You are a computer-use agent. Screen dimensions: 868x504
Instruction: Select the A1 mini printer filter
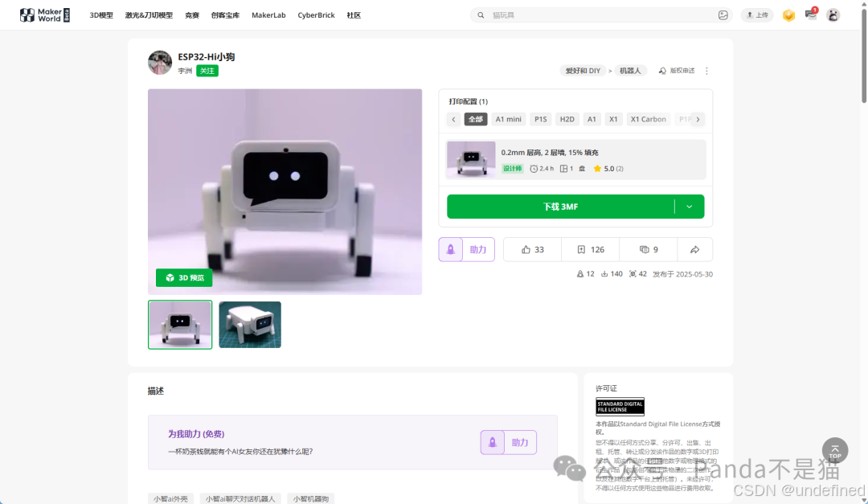(x=508, y=119)
